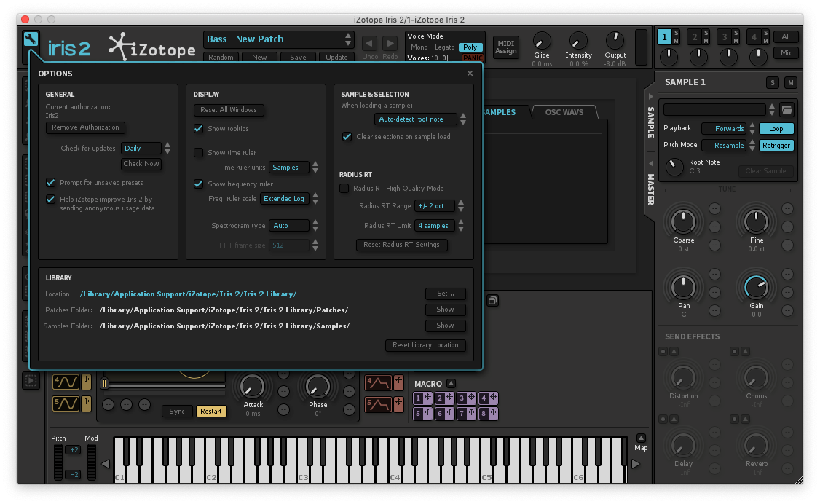
Task: Shift keyboard right with arrow icon
Action: tap(636, 464)
